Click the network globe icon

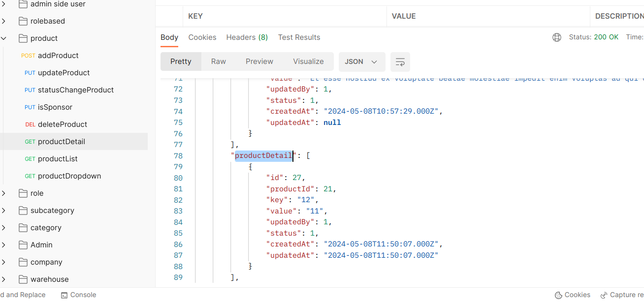point(557,37)
